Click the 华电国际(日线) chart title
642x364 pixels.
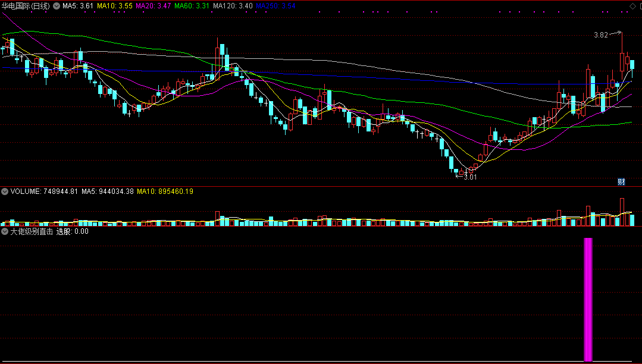26,6
